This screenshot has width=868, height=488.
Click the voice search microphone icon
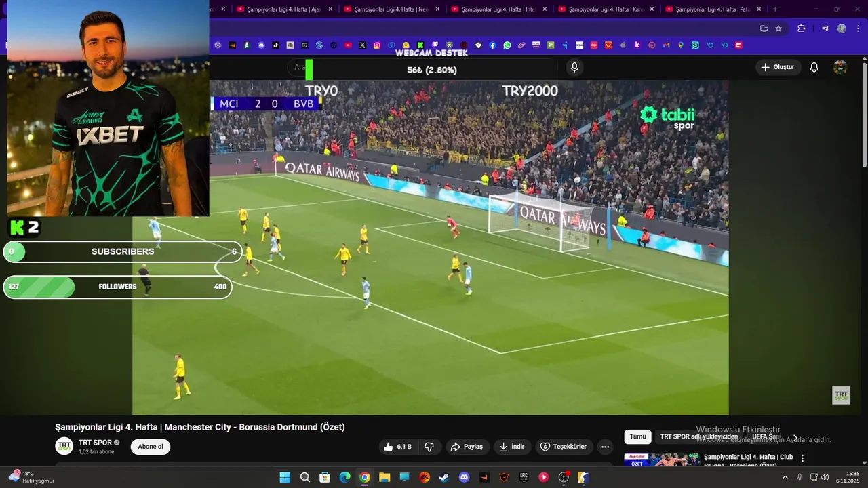pos(574,67)
